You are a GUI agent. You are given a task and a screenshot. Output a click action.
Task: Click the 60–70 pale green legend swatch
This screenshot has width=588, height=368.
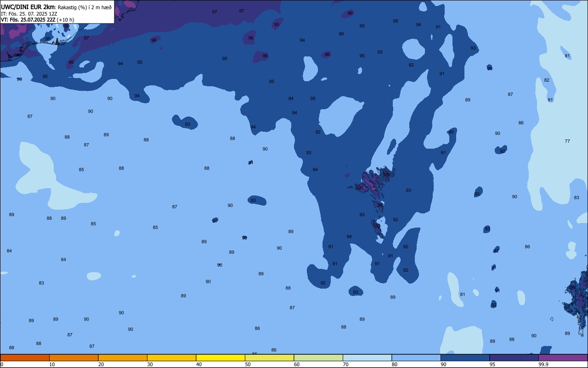click(318, 357)
